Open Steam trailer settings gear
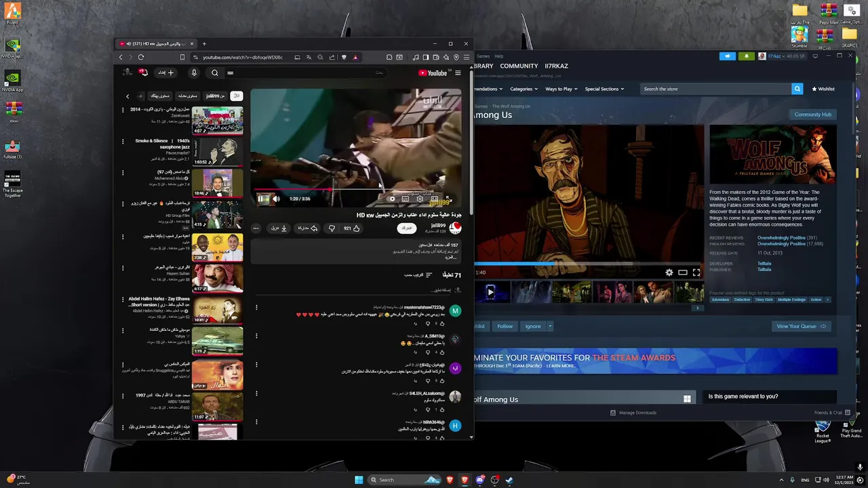This screenshot has height=488, width=868. [669, 272]
